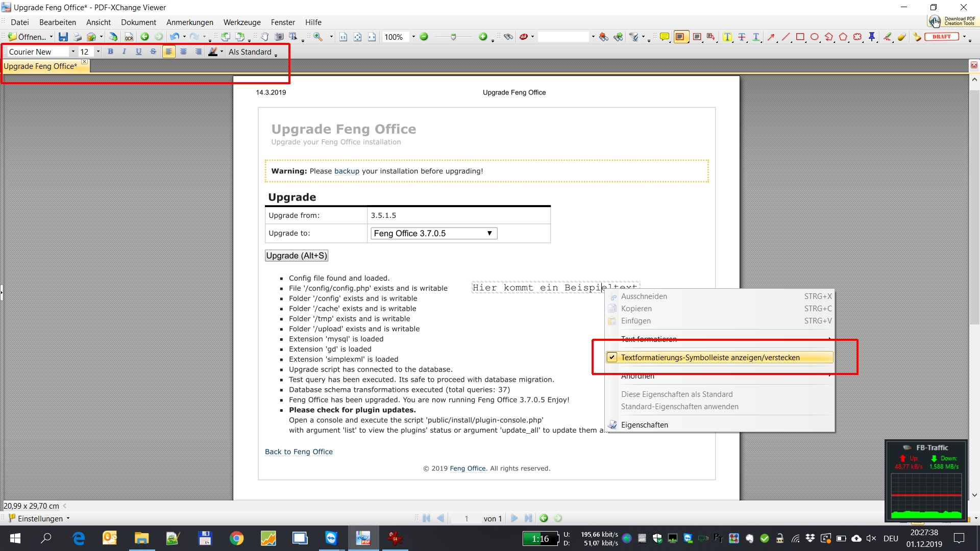Click the Save floppy disk icon
The width and height of the screenshot is (980, 551).
click(x=63, y=37)
